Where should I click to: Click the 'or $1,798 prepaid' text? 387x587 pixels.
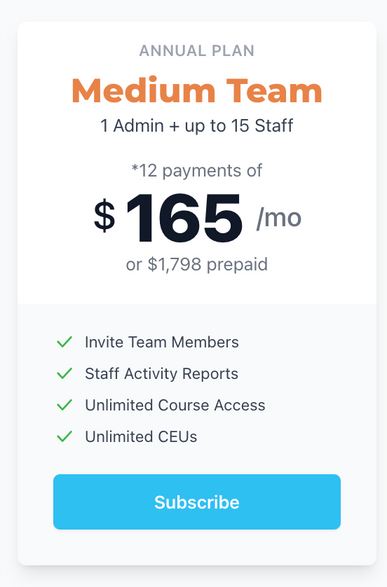tap(197, 265)
